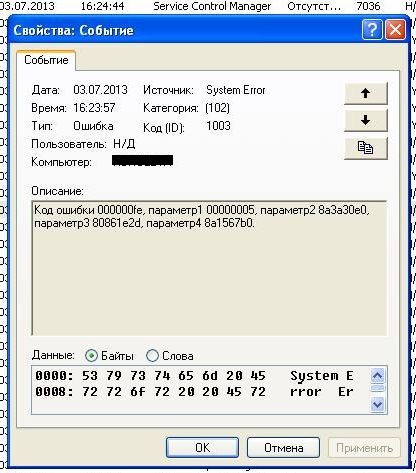Copy event details to clipboard

(366, 148)
